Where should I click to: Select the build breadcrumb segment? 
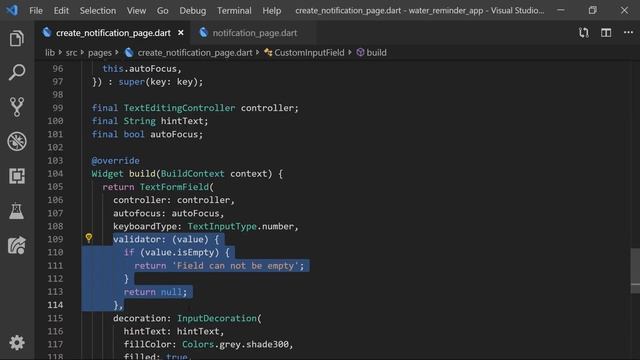pos(376,53)
